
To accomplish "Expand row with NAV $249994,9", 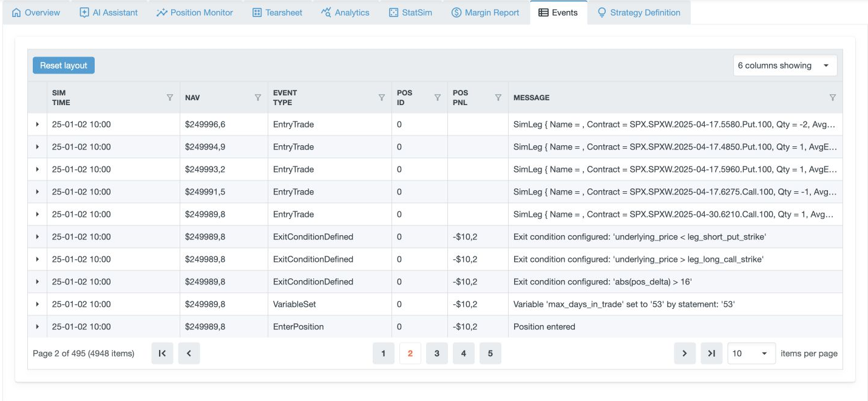I will point(38,147).
